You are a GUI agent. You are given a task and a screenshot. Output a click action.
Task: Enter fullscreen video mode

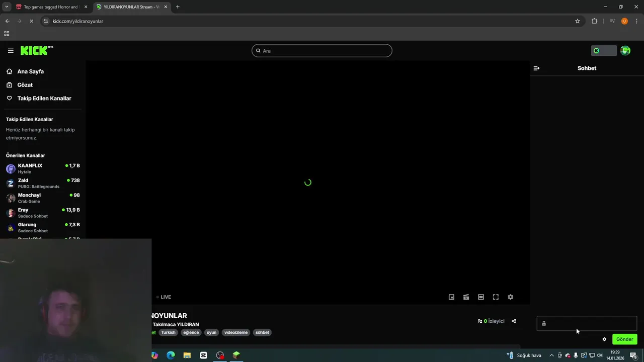496,297
